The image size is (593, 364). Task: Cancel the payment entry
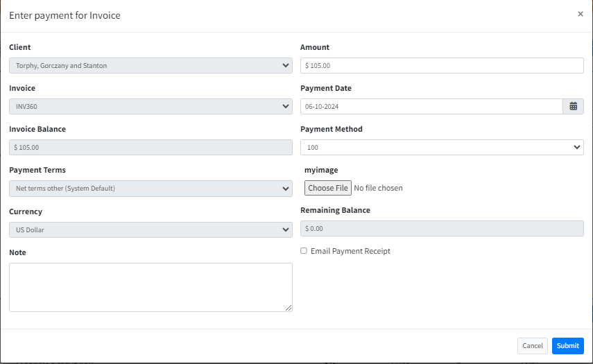coord(532,346)
